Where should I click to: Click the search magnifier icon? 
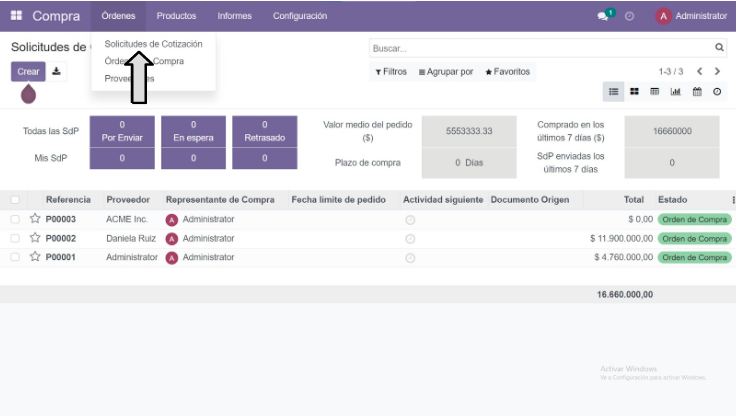(x=719, y=47)
